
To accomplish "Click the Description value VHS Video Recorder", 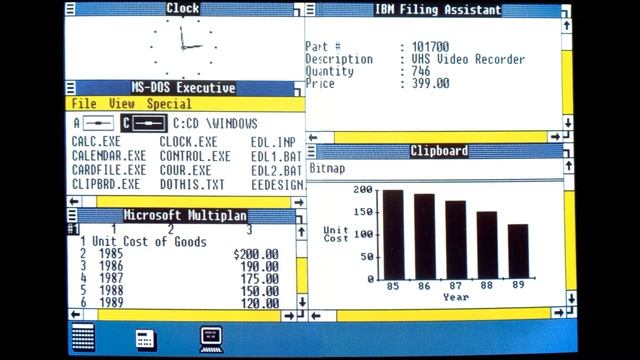I will click(x=468, y=59).
